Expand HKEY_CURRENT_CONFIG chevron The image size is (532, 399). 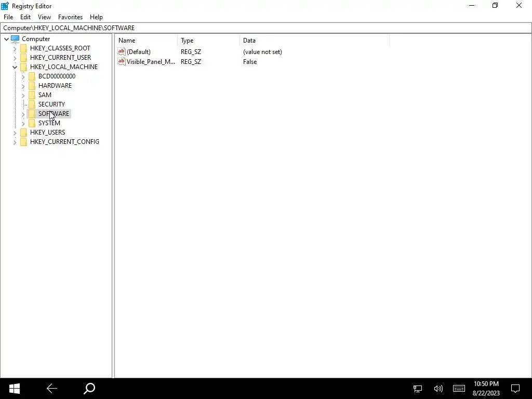15,142
